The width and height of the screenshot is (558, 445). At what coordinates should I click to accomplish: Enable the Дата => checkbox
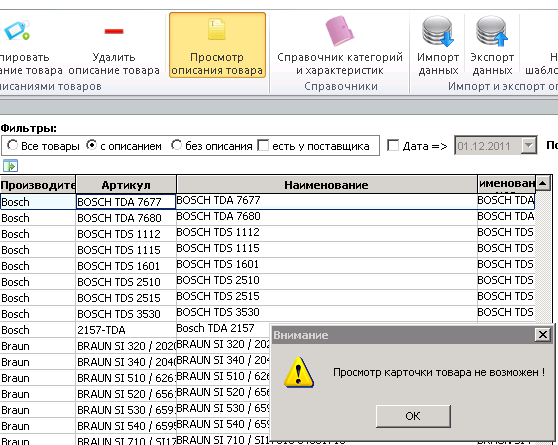pos(393,145)
